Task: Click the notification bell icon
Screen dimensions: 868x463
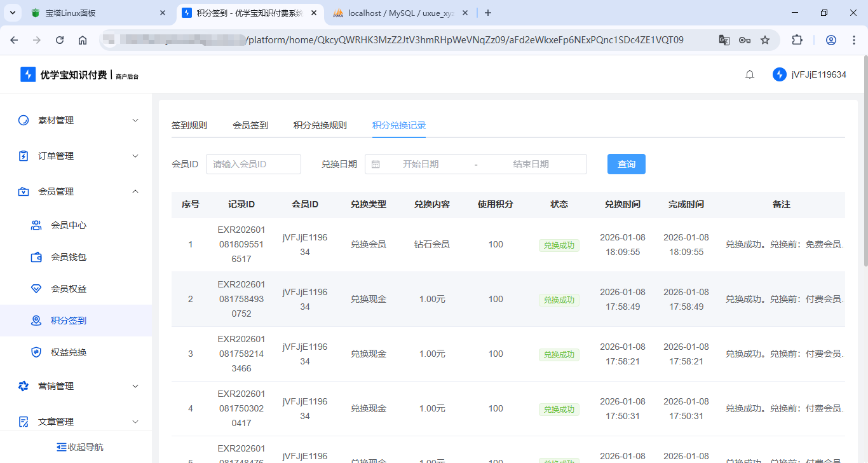Action: [750, 74]
